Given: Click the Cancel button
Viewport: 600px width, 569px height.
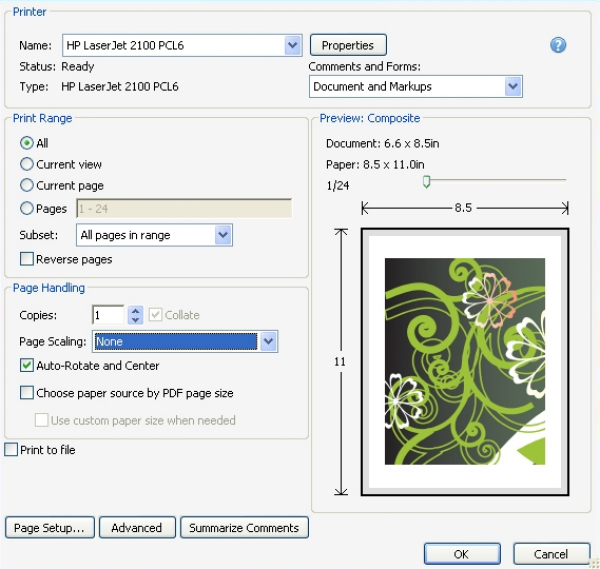Looking at the screenshot, I should (551, 554).
